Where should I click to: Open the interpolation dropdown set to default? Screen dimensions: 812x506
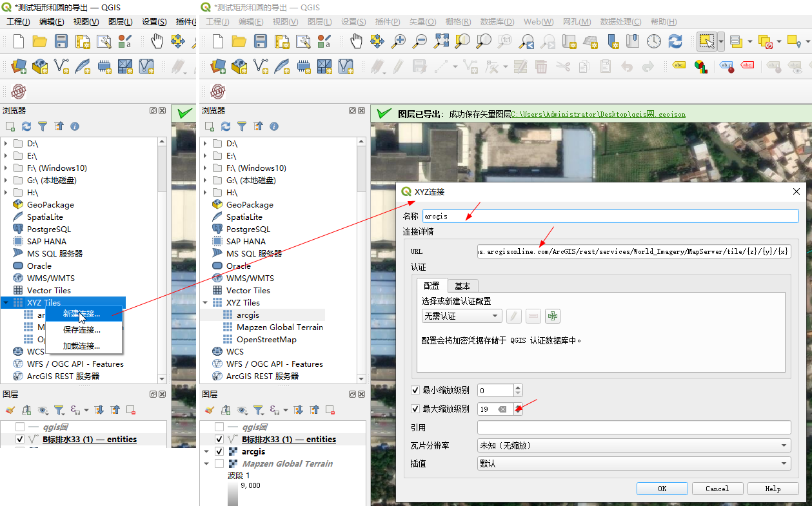point(633,463)
